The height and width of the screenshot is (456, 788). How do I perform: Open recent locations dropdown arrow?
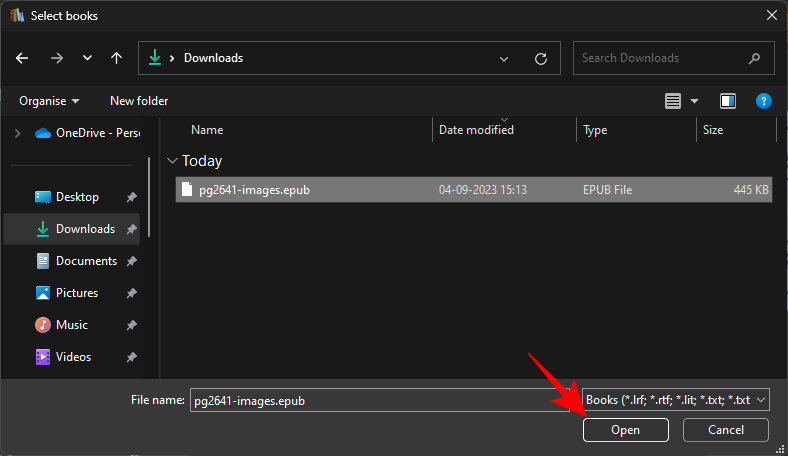[86, 58]
